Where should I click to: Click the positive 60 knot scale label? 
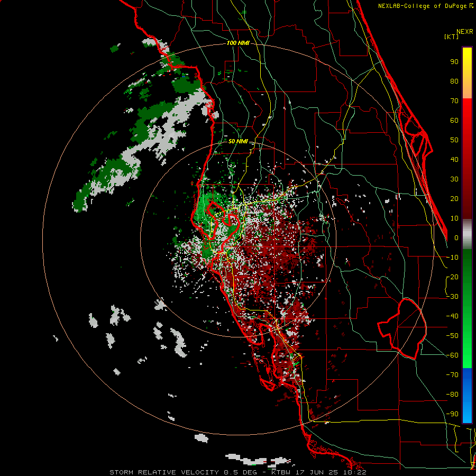pyautogui.click(x=454, y=121)
